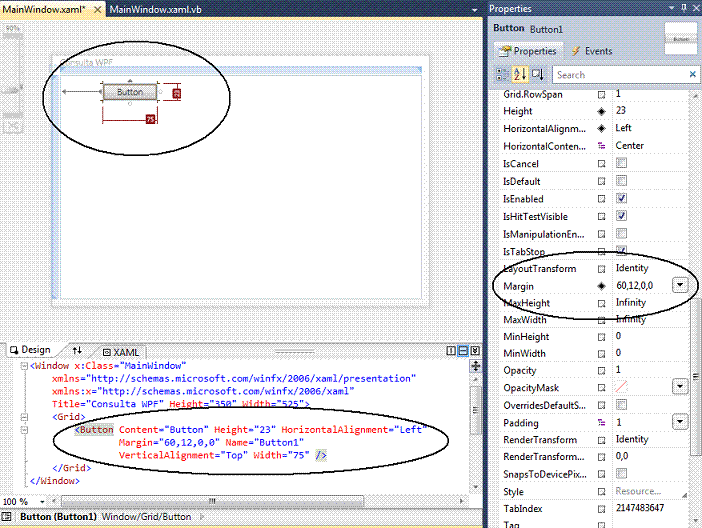
Task: Click the Height value 23
Action: click(621, 110)
